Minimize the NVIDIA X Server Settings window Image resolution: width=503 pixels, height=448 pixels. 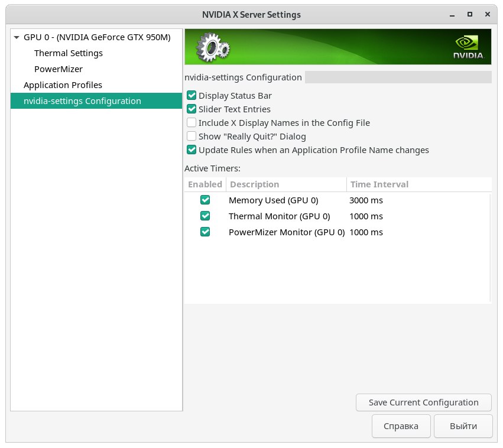452,15
